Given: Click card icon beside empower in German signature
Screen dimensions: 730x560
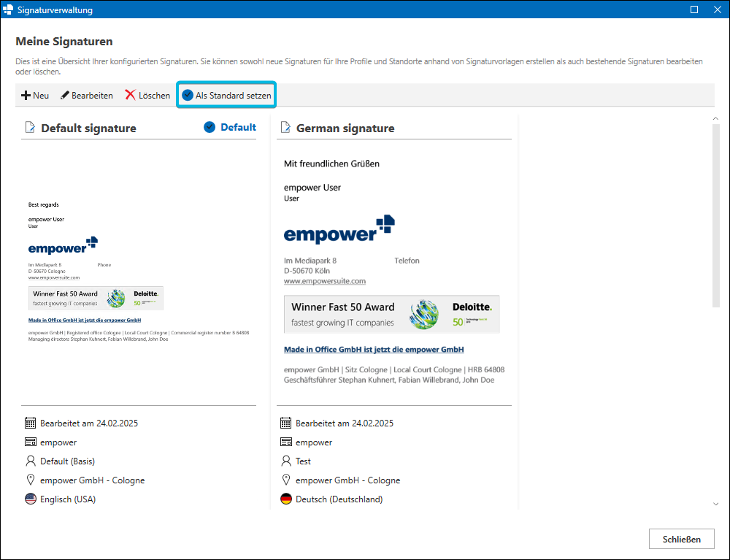Looking at the screenshot, I should [x=286, y=442].
